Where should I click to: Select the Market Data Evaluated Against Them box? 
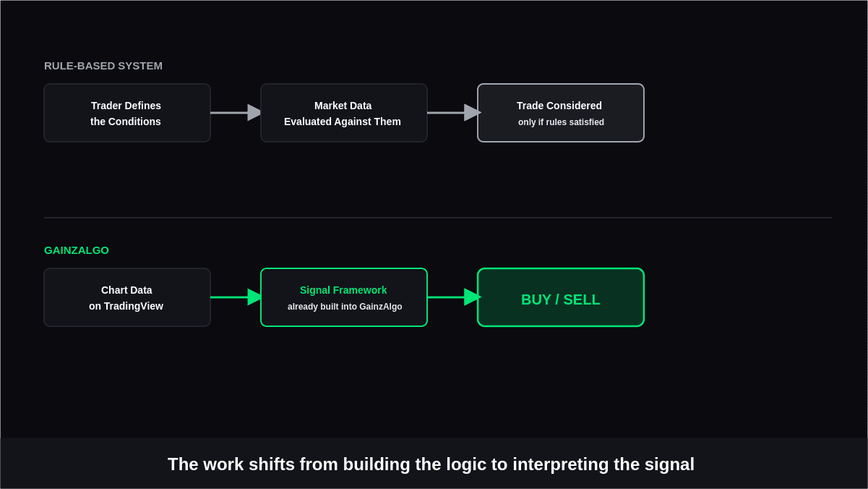point(344,113)
